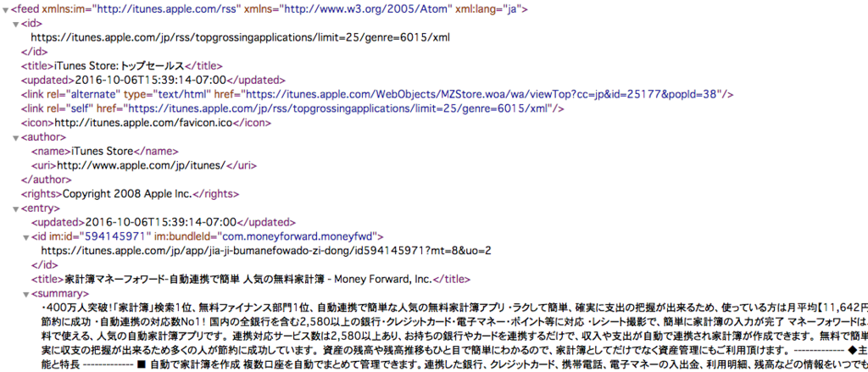Screen dimensions: 868x372
Task: Collapse the author element
Action: [x=15, y=137]
